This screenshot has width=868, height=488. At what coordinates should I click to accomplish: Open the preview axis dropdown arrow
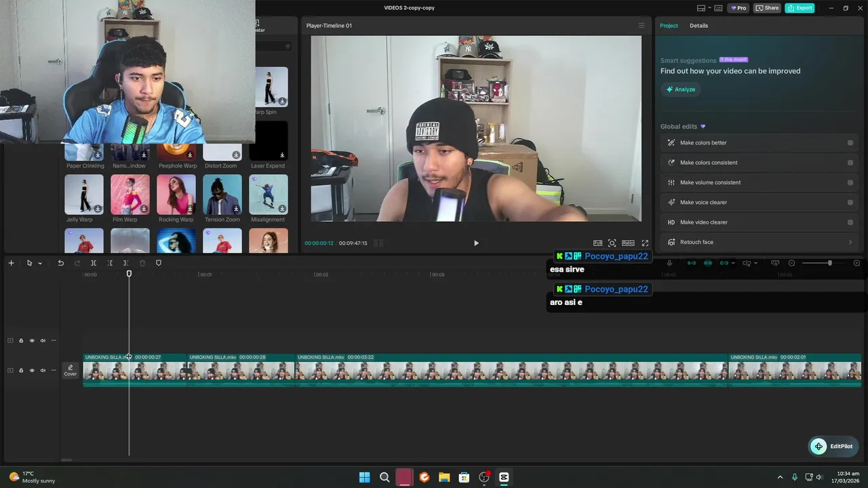pos(756,263)
